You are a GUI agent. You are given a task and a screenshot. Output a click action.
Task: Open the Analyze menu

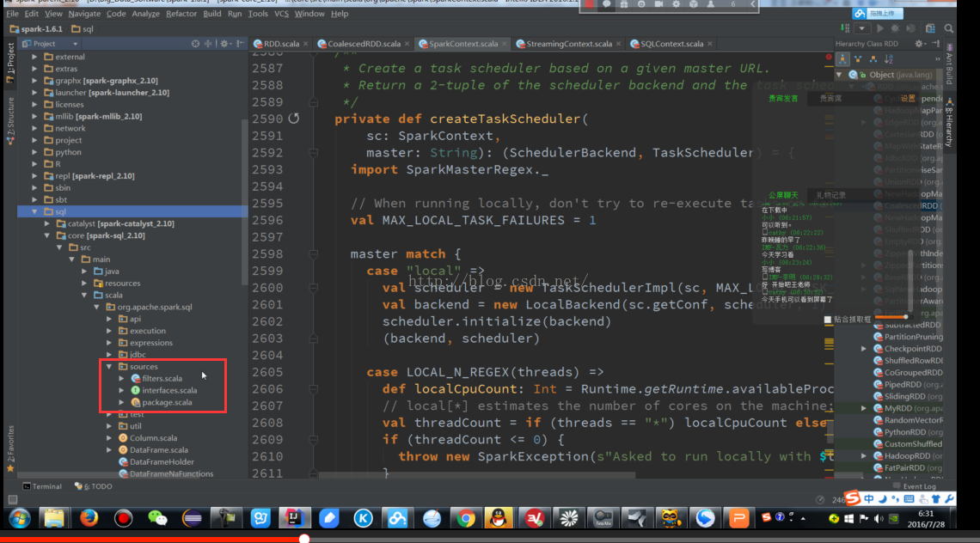tap(145, 13)
